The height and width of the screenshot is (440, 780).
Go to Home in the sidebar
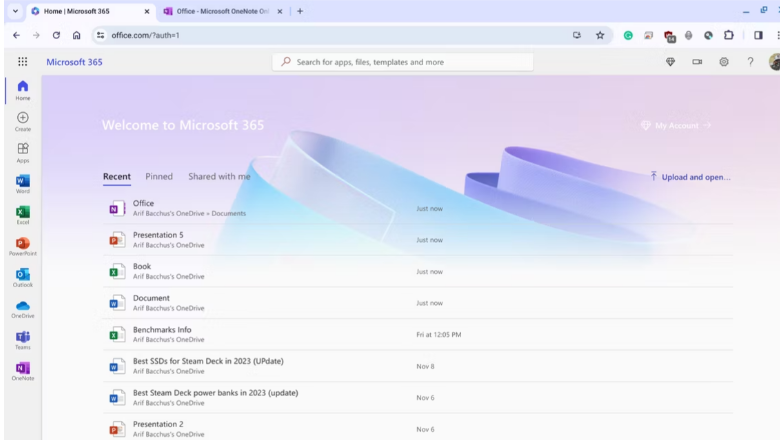click(x=22, y=90)
